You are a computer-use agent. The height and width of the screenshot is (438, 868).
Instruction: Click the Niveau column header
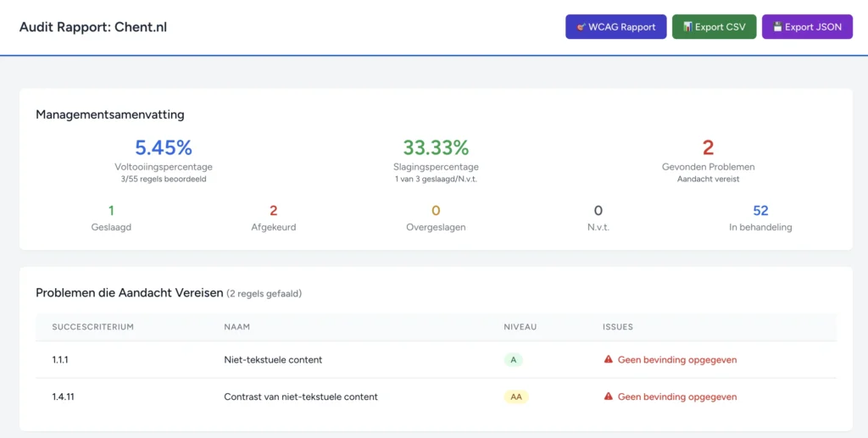point(520,326)
